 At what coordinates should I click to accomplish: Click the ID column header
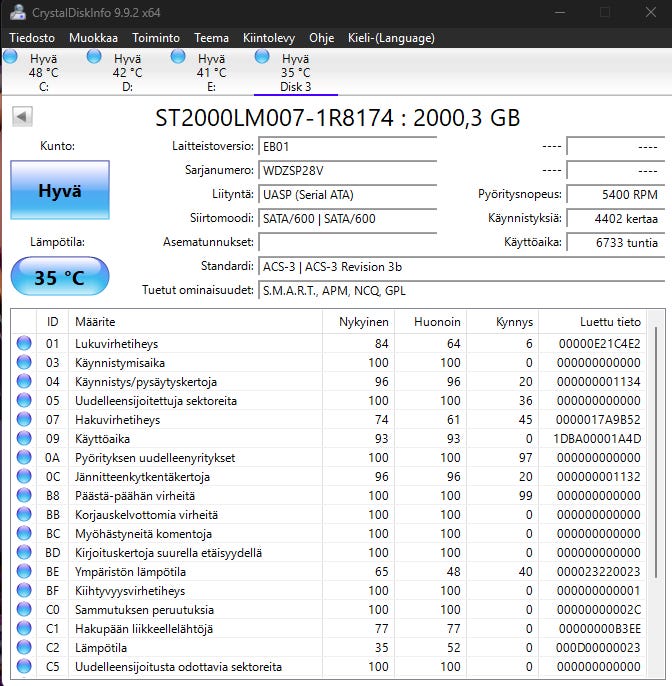(x=52, y=322)
